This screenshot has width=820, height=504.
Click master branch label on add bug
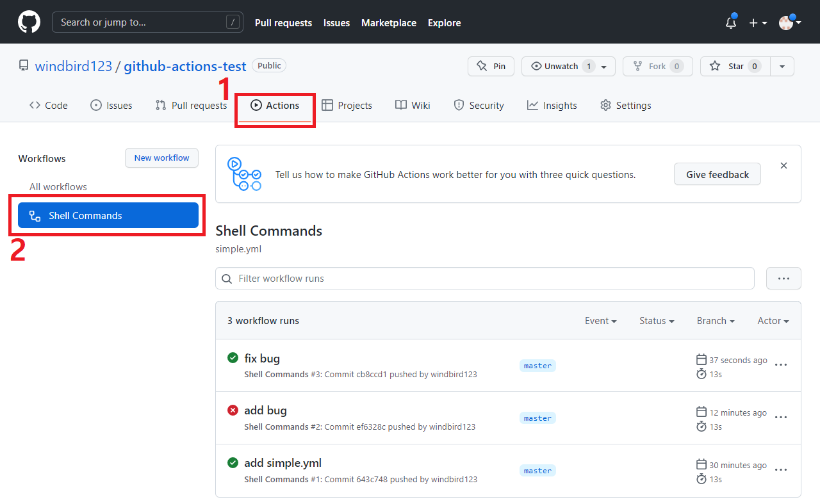pyautogui.click(x=537, y=418)
